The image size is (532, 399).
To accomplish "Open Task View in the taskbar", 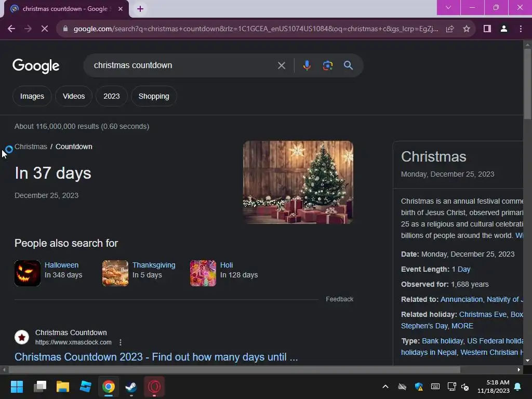I will pyautogui.click(x=40, y=387).
